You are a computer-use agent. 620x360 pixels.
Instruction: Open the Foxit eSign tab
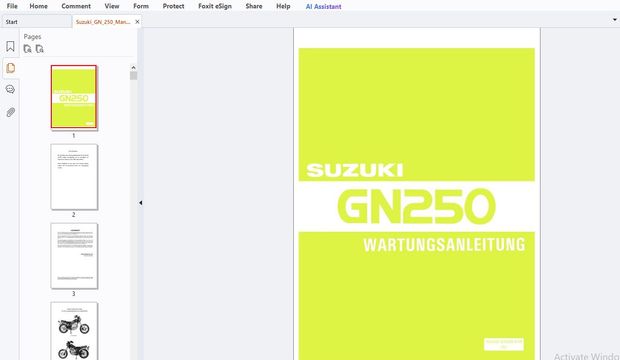click(215, 6)
